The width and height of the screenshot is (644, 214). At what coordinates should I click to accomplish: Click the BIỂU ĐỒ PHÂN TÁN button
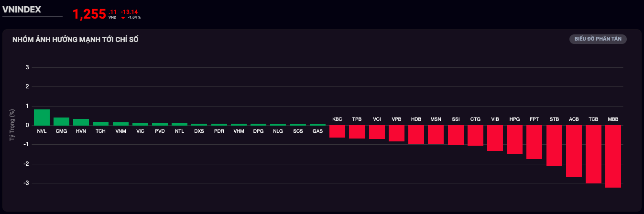pyautogui.click(x=598, y=39)
